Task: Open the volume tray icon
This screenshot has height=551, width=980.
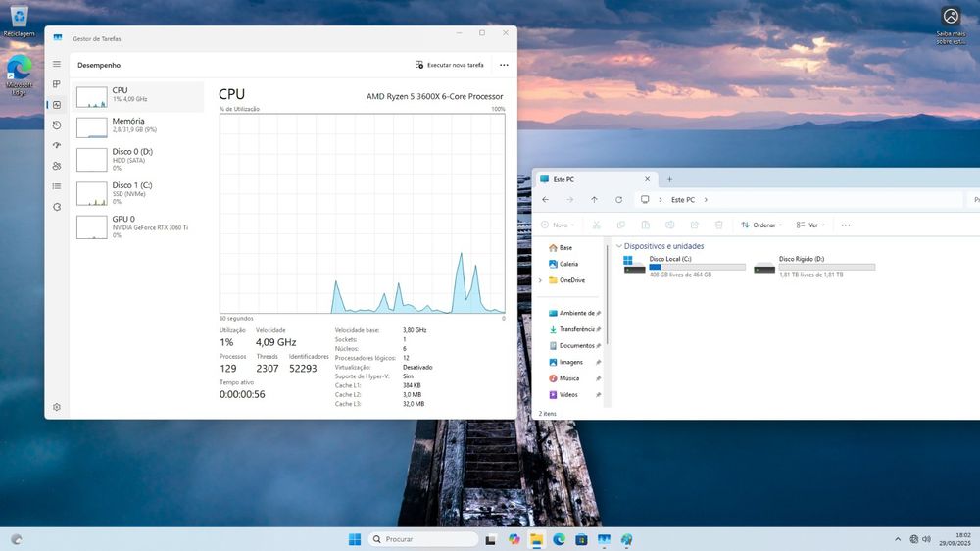Action: 926,539
